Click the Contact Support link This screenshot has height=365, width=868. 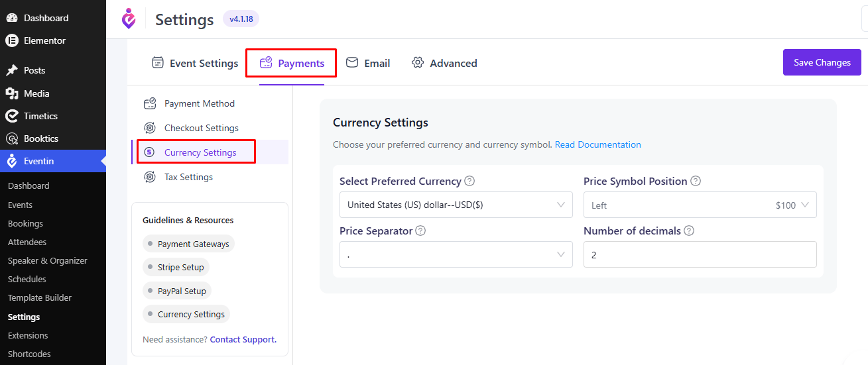[x=243, y=339]
